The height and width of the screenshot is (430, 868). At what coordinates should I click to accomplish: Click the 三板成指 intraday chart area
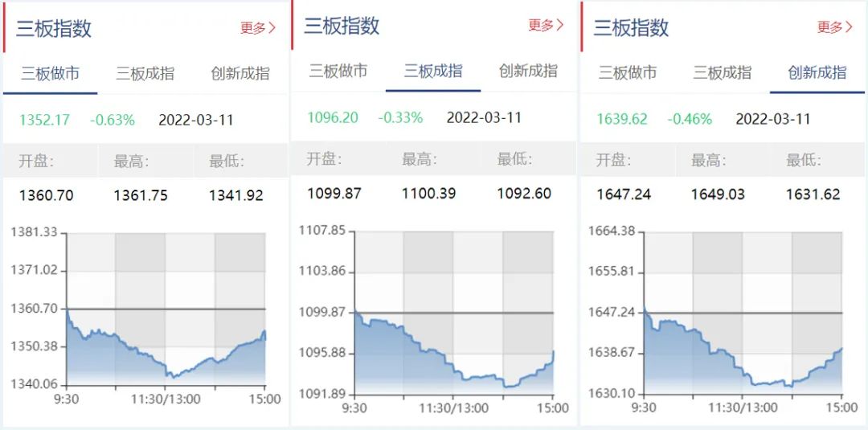[x=454, y=312]
